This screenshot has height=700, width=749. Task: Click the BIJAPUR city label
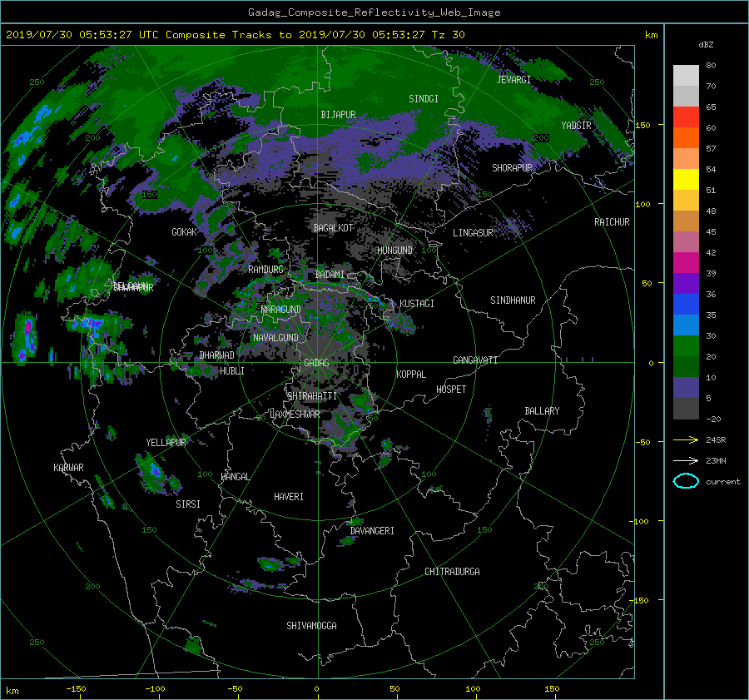pos(338,115)
